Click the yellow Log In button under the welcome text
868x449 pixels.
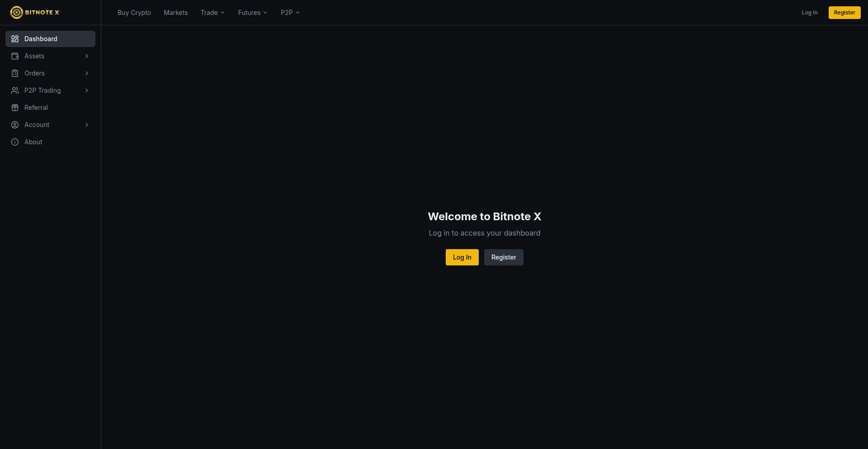tap(462, 257)
